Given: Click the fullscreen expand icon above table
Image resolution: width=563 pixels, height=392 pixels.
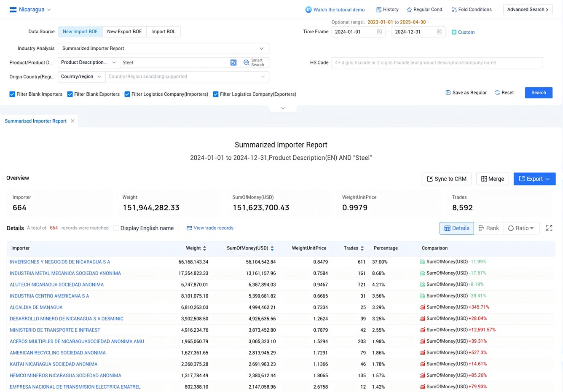Looking at the screenshot, I should 549,228.
